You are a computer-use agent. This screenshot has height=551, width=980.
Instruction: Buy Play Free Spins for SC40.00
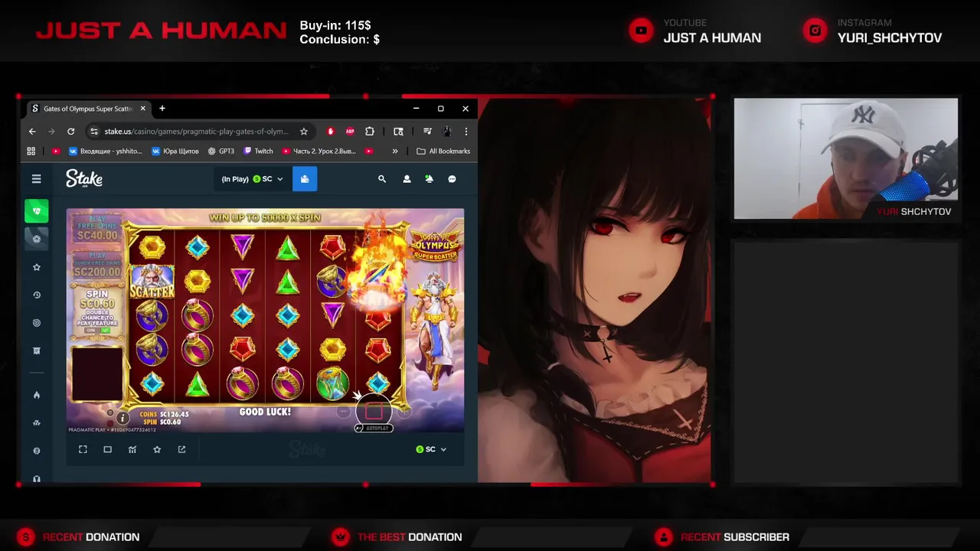(97, 229)
